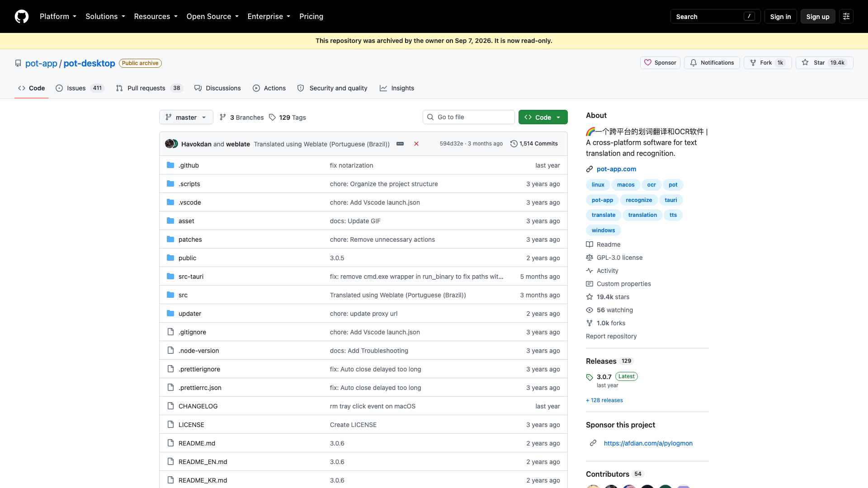Fork the repository
The width and height of the screenshot is (868, 488).
(768, 63)
